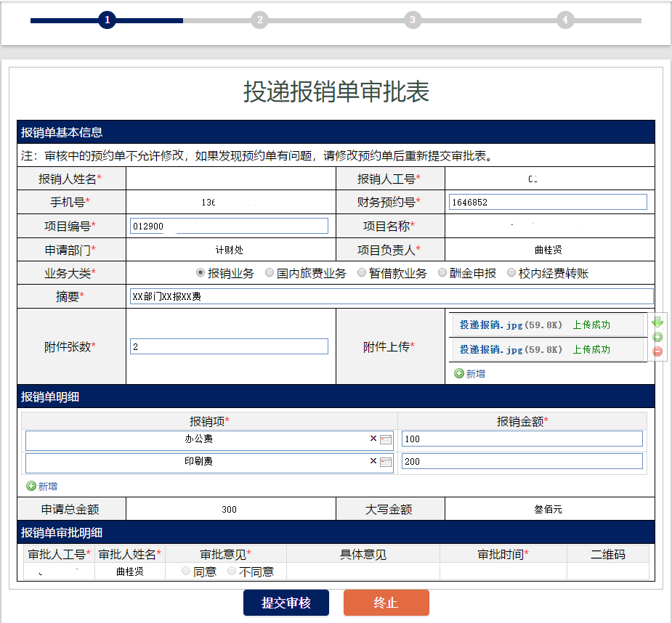Screen dimensions: 672x623
Task: Click 新增 below the 报销项 rows
Action: click(x=42, y=486)
